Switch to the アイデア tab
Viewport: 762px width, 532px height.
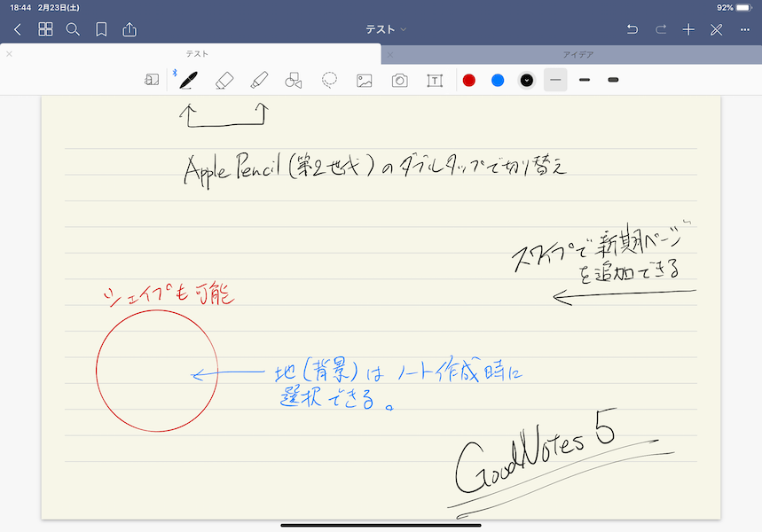[577, 54]
